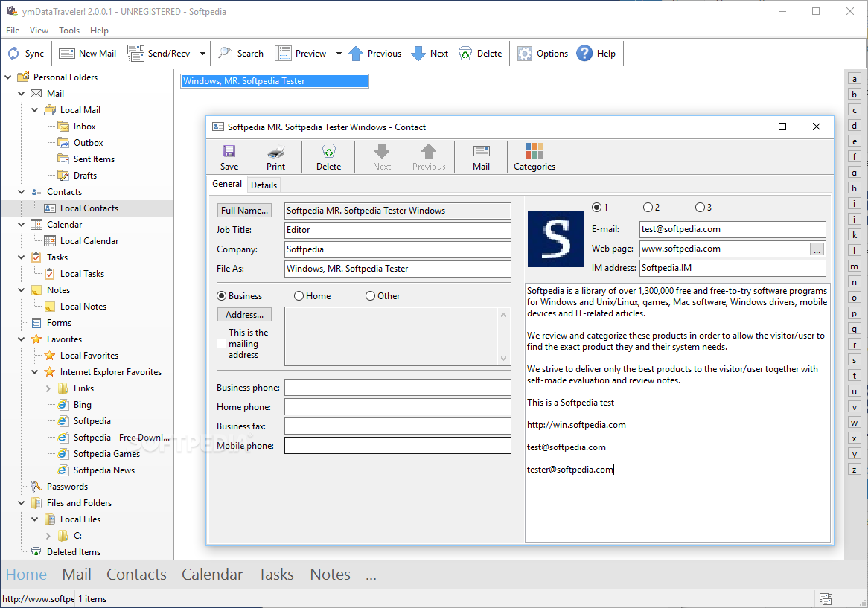Click the Web page browse button

click(817, 249)
